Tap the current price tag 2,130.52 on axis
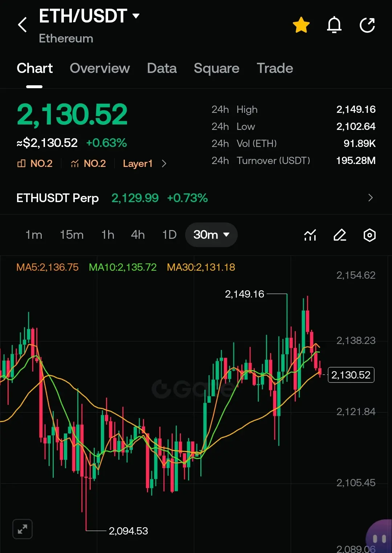392x553 pixels. click(351, 375)
